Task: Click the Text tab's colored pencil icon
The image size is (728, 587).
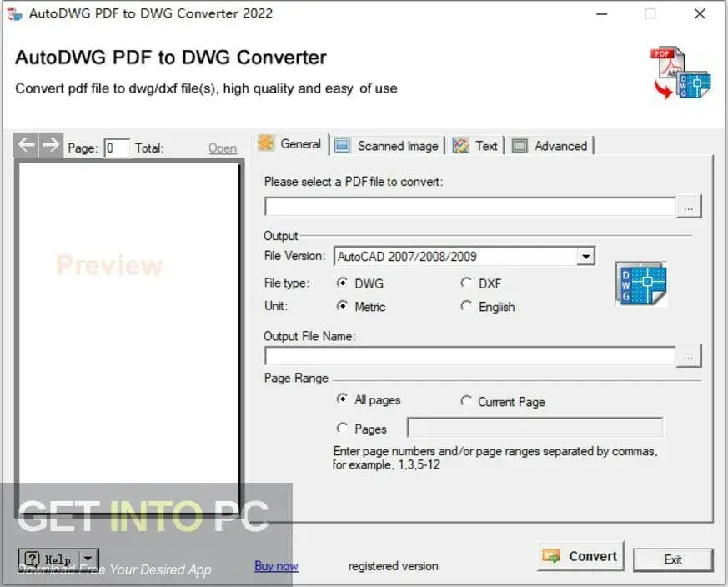Action: tap(459, 145)
